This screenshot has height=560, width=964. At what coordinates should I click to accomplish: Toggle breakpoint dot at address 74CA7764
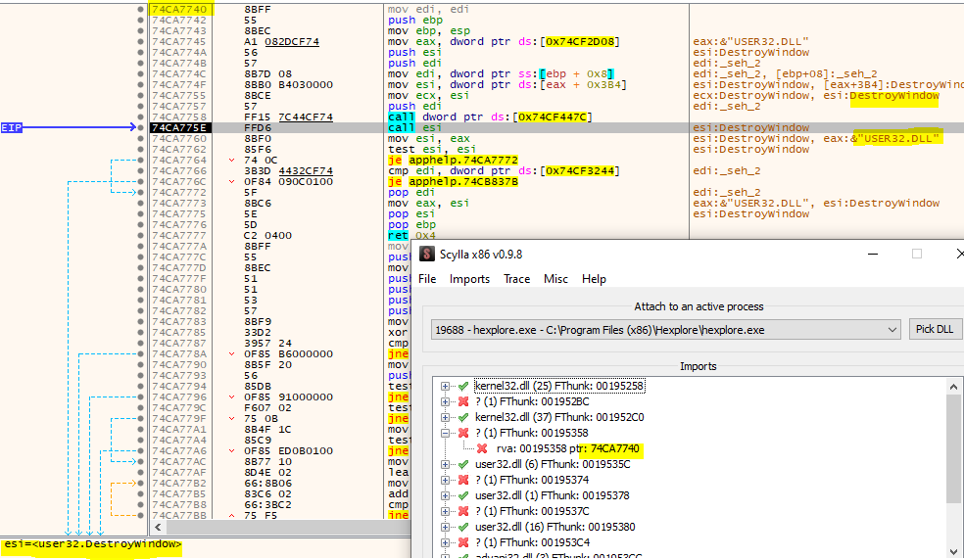[x=141, y=160]
